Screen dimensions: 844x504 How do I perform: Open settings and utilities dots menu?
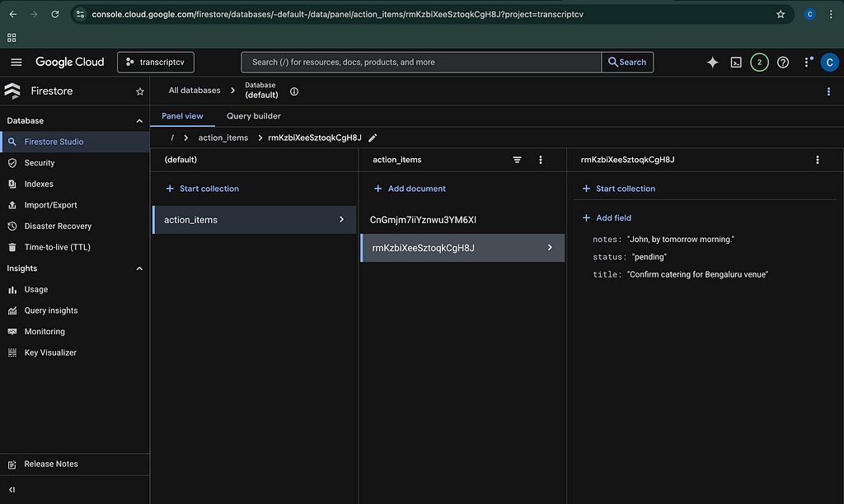click(806, 63)
